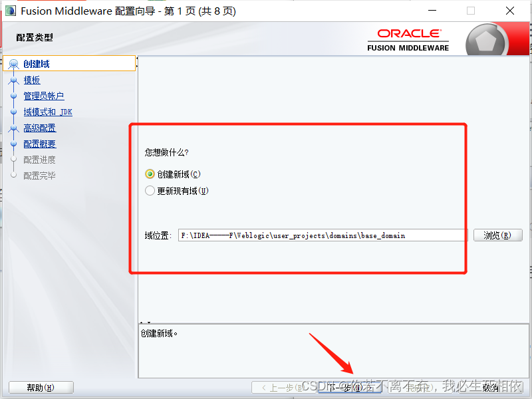This screenshot has width=532, height=399.
Task: Minimize the configuration wizard window
Action: tap(432, 11)
